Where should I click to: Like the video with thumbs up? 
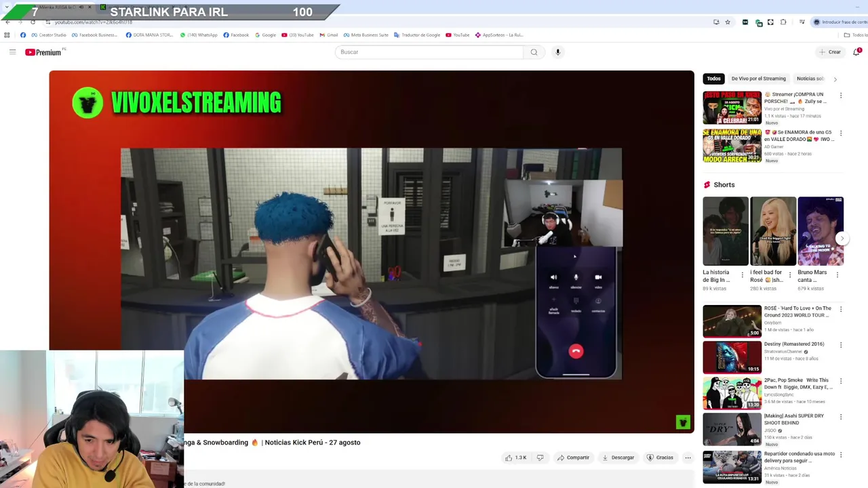pyautogui.click(x=515, y=457)
